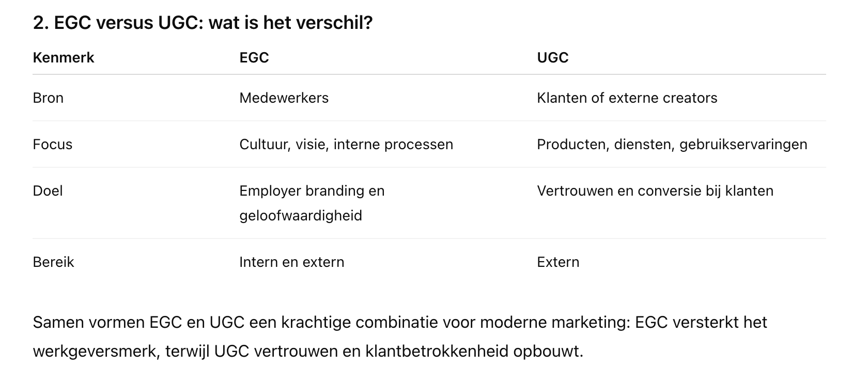Click the word "klantbetrokkenheid" in the closing sentence
Image resolution: width=868 pixels, height=382 pixels.
pyautogui.click(x=437, y=351)
